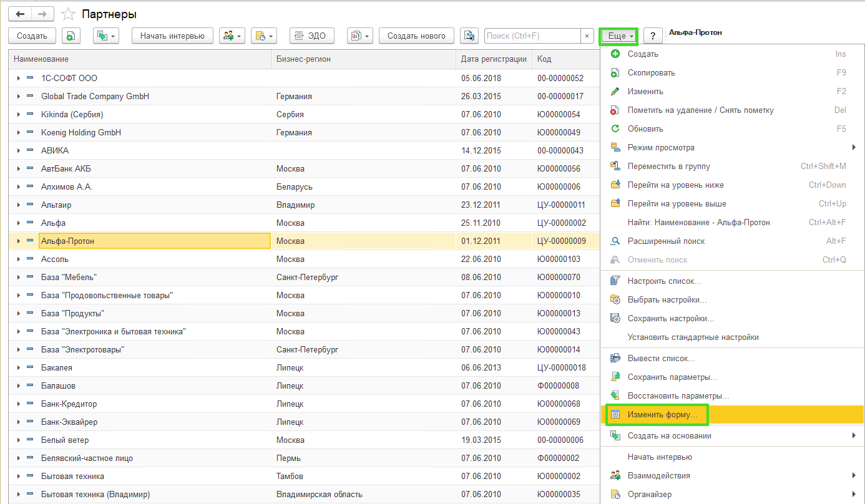This screenshot has height=504, width=865.
Task: Open Расширенный поиск from the menu
Action: coord(731,241)
